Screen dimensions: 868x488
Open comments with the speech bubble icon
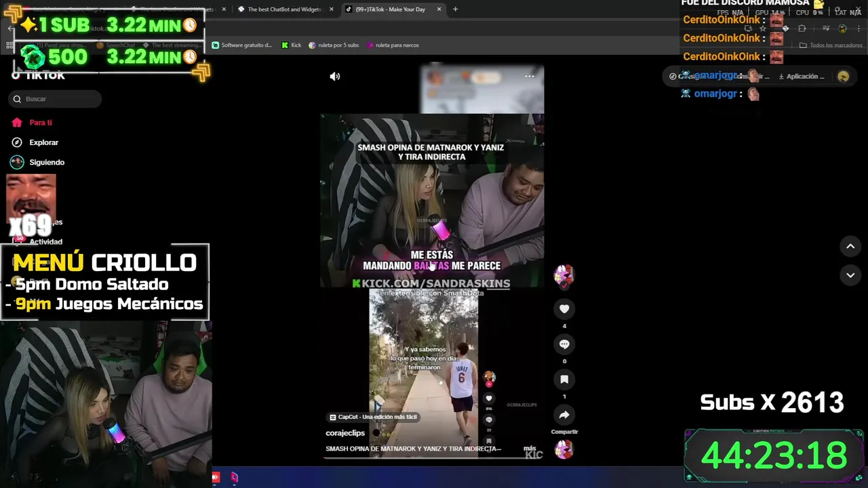pos(564,344)
